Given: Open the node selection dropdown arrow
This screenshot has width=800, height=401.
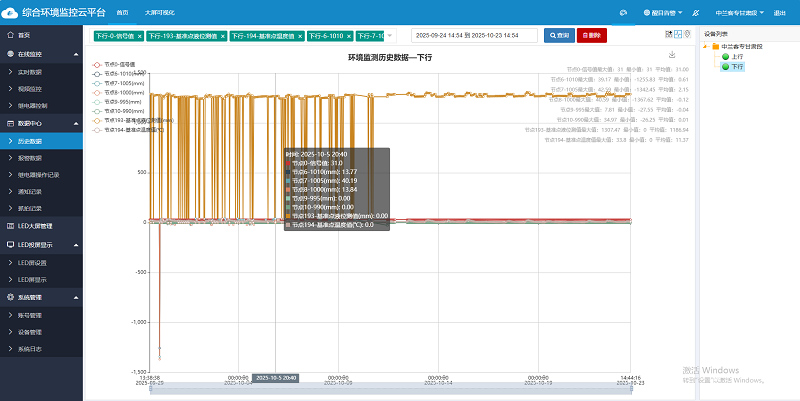Looking at the screenshot, I should coord(388,35).
